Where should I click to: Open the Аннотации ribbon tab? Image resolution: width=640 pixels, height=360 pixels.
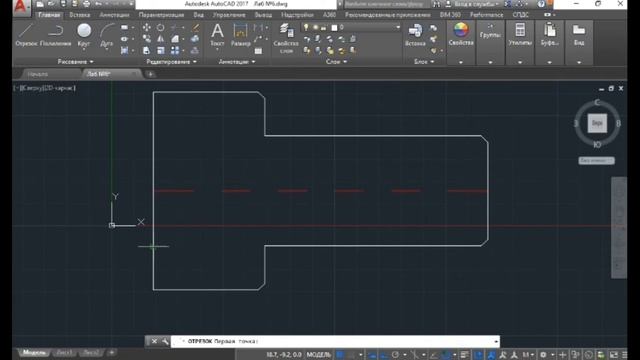click(114, 15)
